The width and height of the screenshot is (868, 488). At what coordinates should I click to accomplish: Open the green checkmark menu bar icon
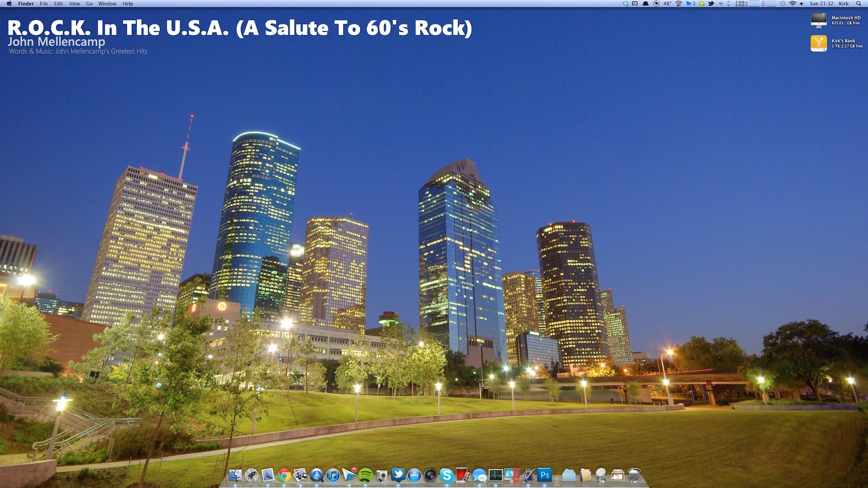pos(702,3)
